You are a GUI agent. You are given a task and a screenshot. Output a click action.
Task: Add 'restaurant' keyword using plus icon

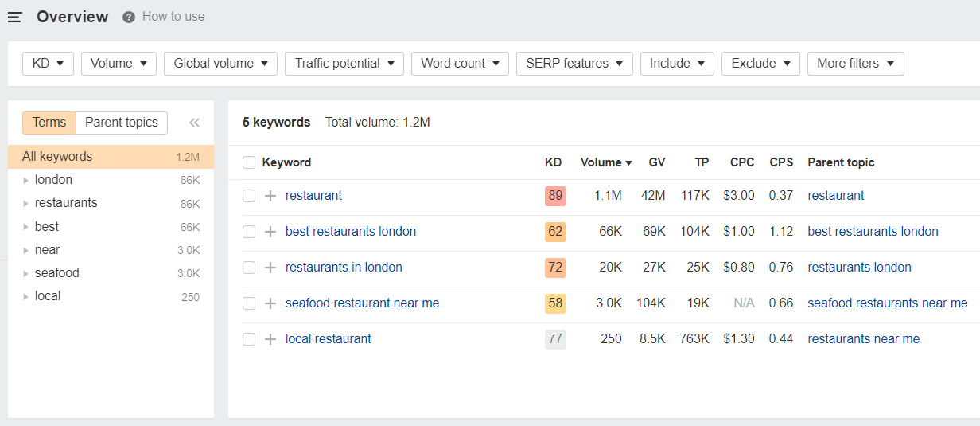click(x=270, y=196)
